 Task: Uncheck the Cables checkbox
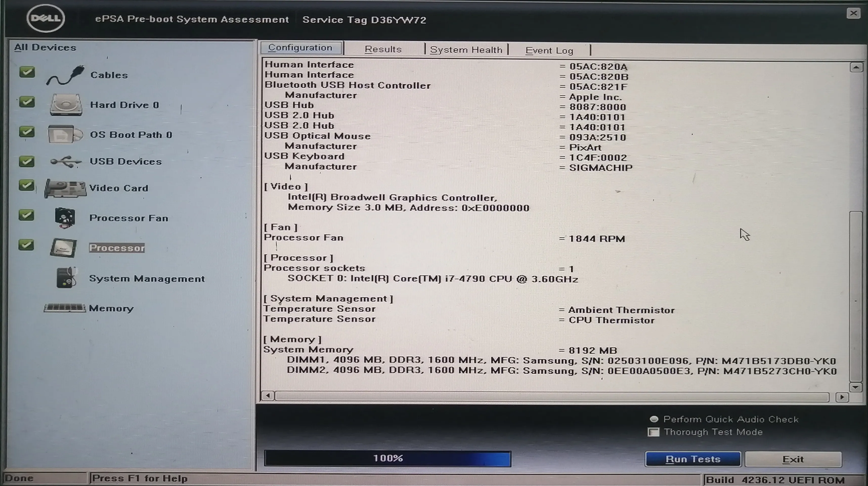tap(27, 72)
